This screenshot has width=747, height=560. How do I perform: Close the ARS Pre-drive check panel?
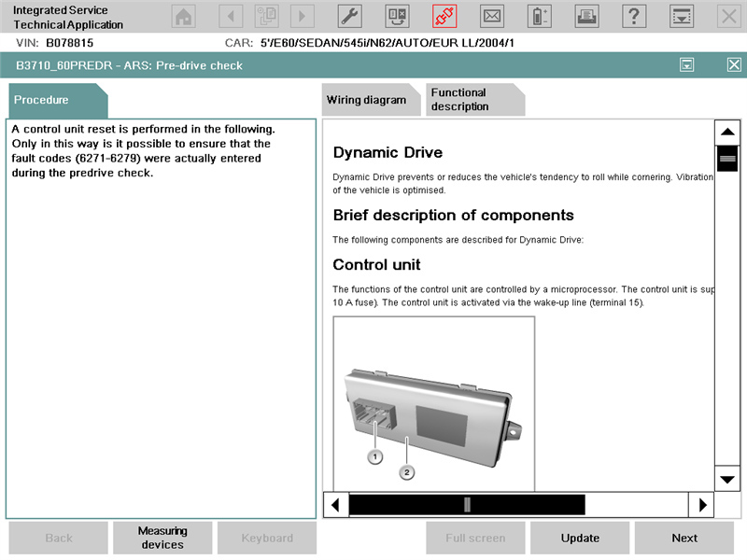point(734,64)
